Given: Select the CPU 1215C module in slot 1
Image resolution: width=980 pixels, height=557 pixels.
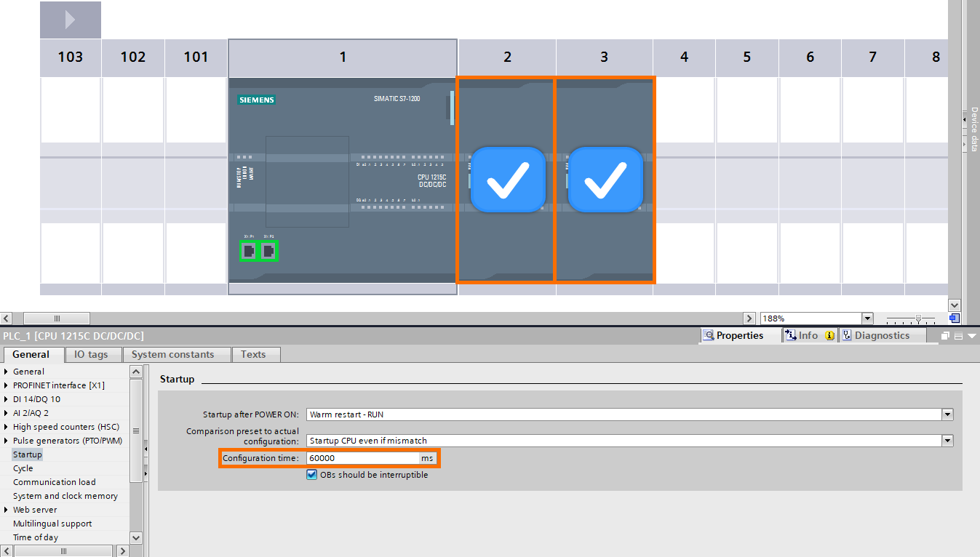Looking at the screenshot, I should [x=343, y=180].
